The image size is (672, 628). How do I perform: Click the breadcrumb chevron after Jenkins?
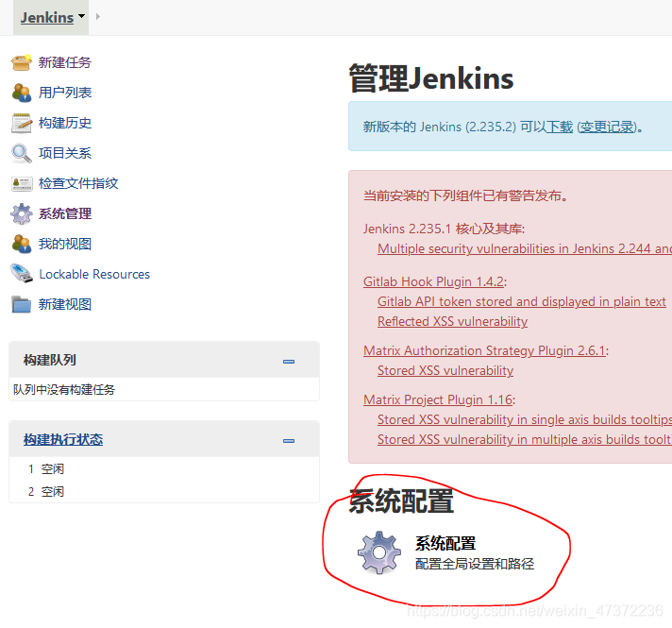(x=98, y=16)
